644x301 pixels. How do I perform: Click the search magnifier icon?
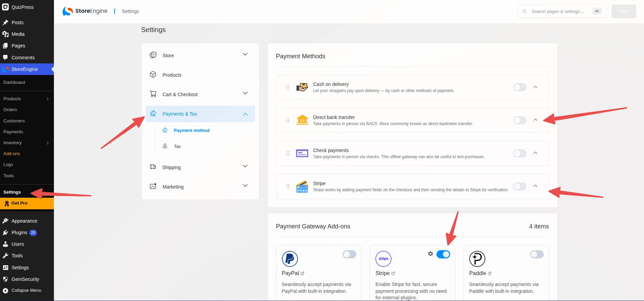point(525,11)
